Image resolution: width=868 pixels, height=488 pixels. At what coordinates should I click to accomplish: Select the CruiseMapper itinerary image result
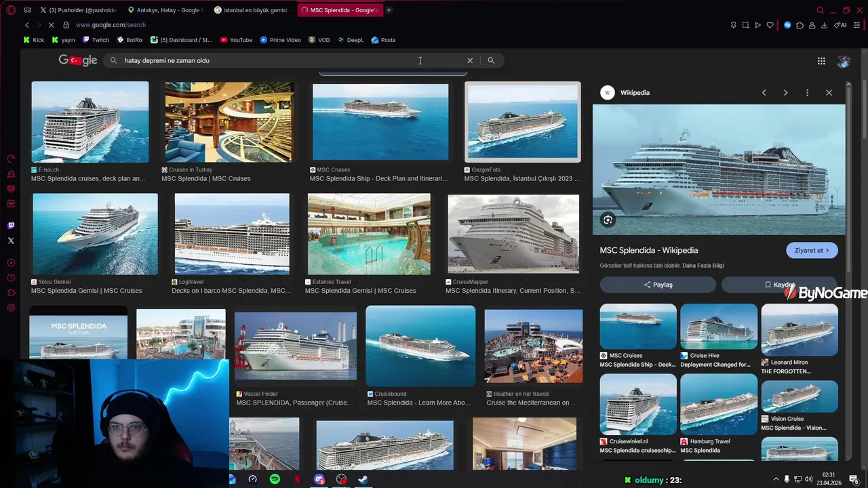pyautogui.click(x=513, y=235)
